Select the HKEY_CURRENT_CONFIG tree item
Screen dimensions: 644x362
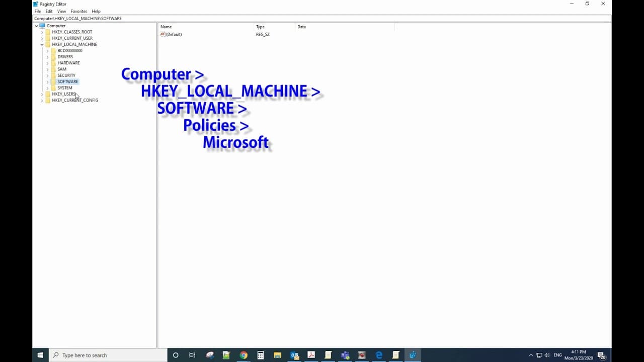[75, 100]
